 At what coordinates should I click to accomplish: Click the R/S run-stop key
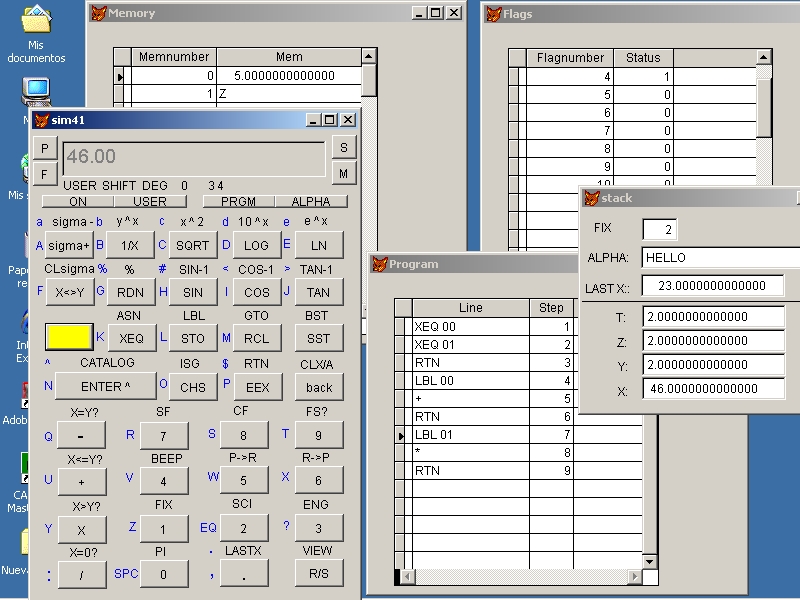[x=319, y=573]
